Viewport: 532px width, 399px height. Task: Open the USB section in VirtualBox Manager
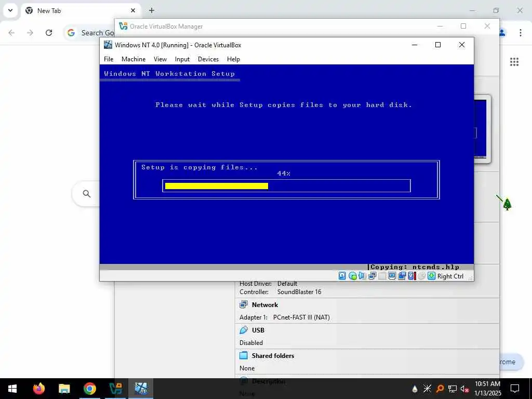pyautogui.click(x=258, y=330)
